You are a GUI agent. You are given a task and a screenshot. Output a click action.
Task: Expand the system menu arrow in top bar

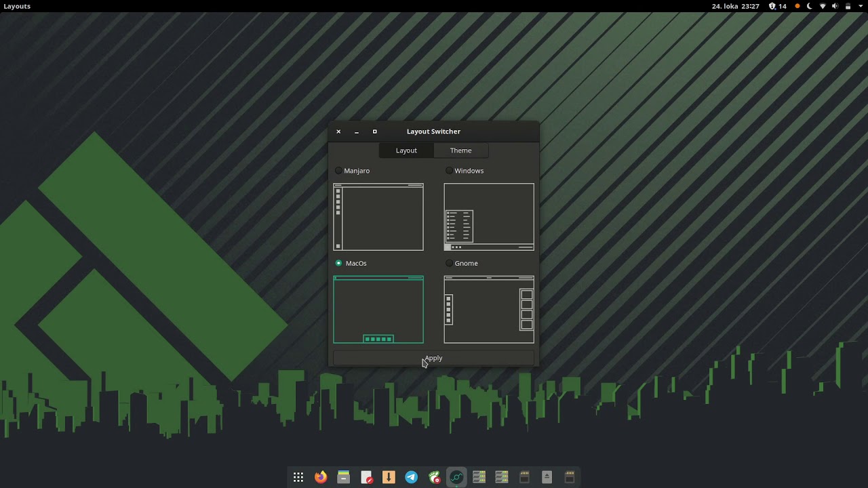[861, 6]
